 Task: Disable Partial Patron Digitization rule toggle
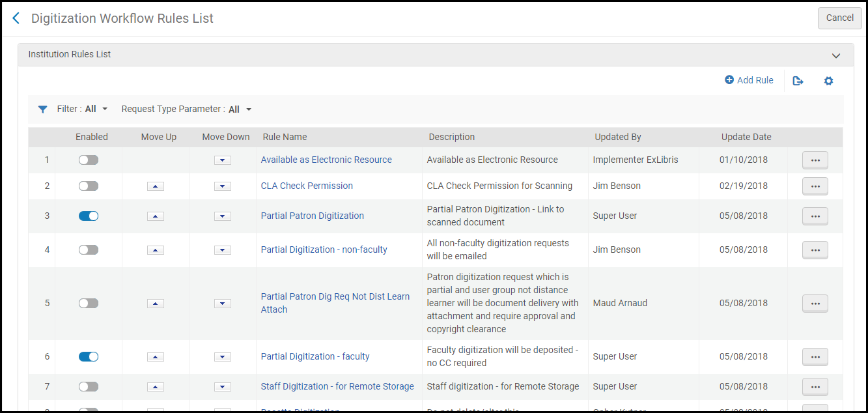(89, 216)
